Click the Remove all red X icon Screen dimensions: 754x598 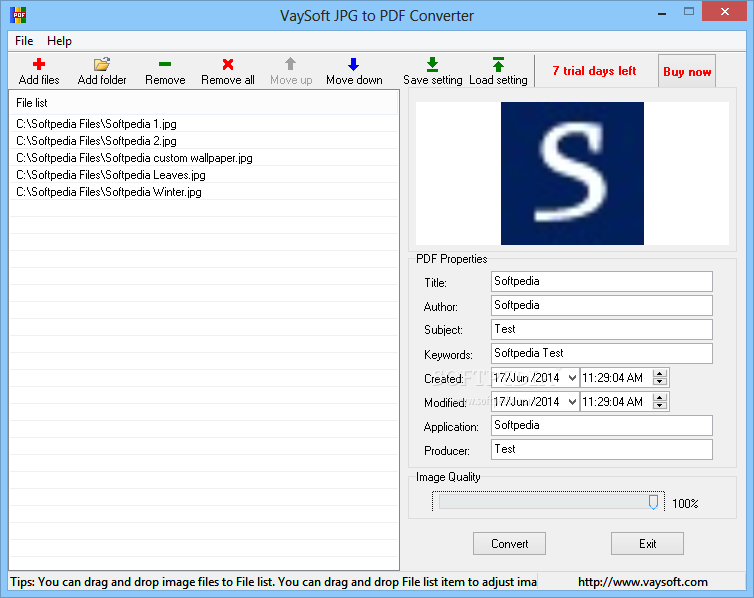[228, 64]
